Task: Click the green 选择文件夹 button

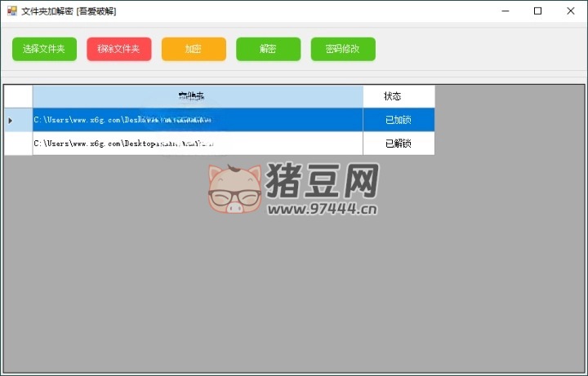Action: (44, 49)
